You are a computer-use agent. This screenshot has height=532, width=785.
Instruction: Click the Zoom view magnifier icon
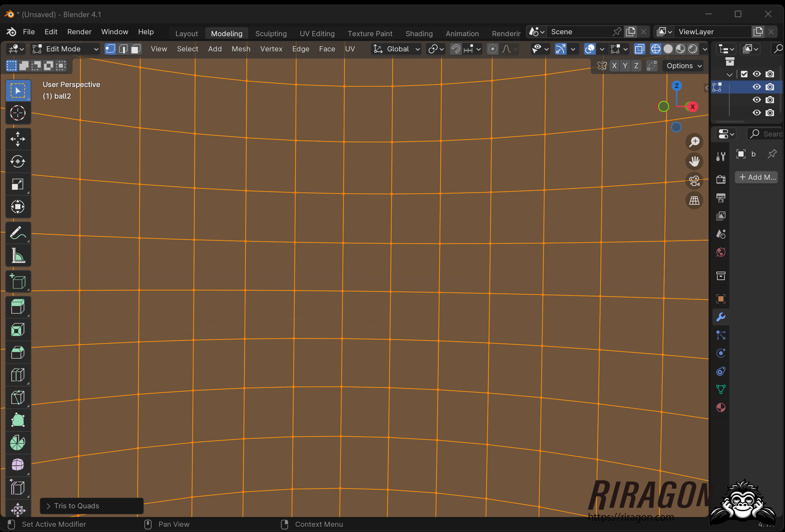(694, 141)
